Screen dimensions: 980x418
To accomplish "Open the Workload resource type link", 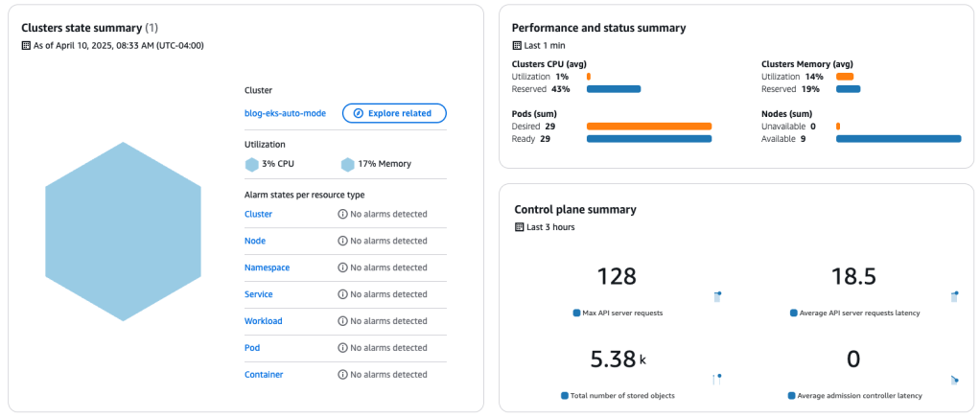I will [x=264, y=321].
